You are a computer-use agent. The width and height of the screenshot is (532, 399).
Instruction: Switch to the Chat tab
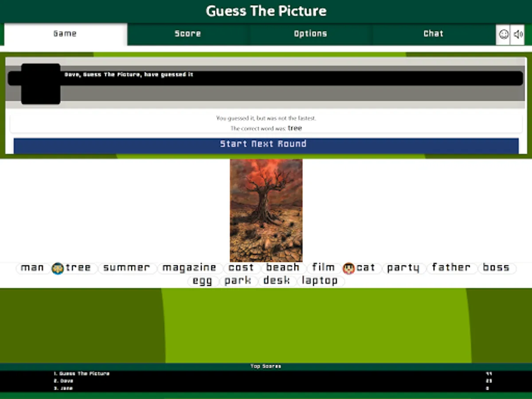point(433,34)
